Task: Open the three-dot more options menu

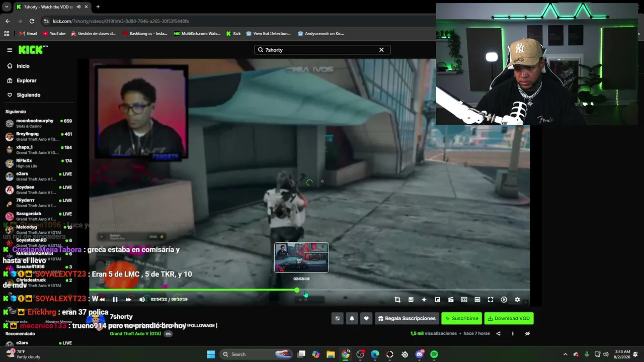Action: pos(513,333)
